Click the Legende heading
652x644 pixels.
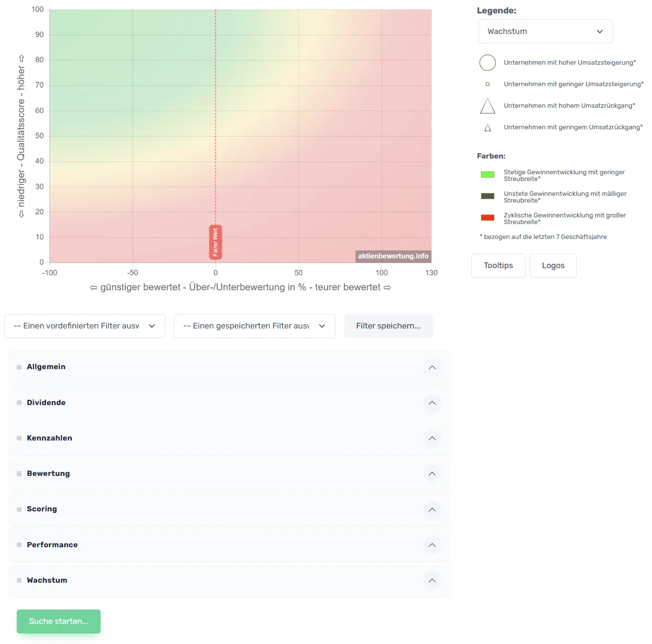[x=496, y=11]
